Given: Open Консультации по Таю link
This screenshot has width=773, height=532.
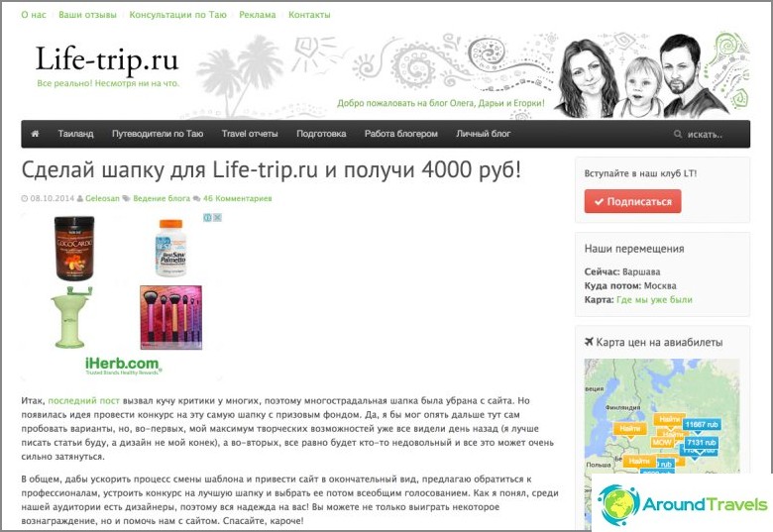Looking at the screenshot, I should [x=177, y=15].
